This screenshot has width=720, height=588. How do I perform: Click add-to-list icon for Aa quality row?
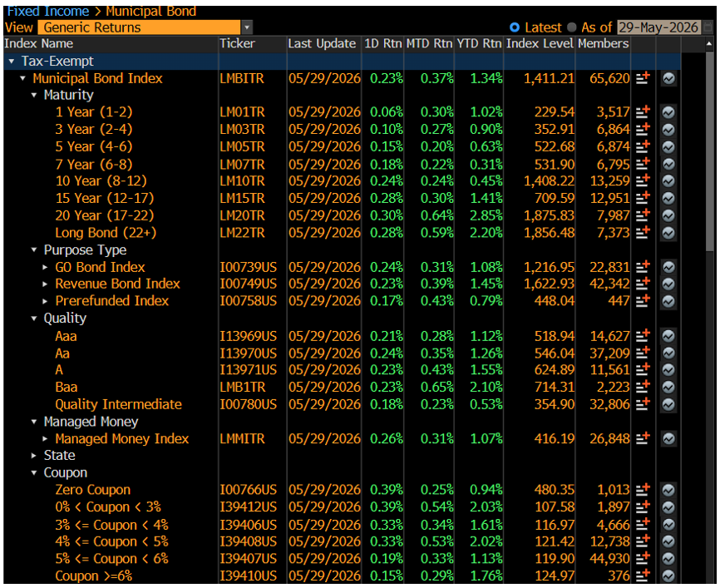point(643,353)
